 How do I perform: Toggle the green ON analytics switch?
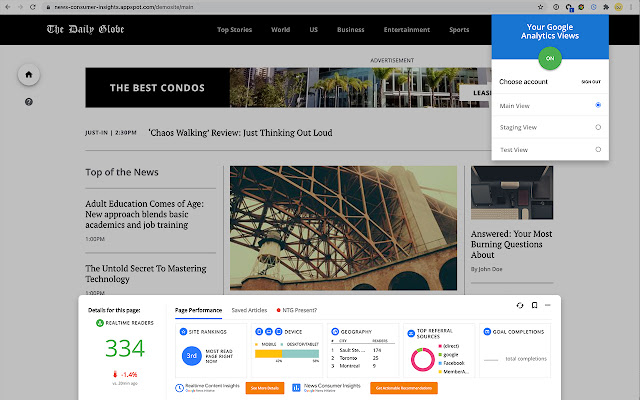(x=548, y=58)
